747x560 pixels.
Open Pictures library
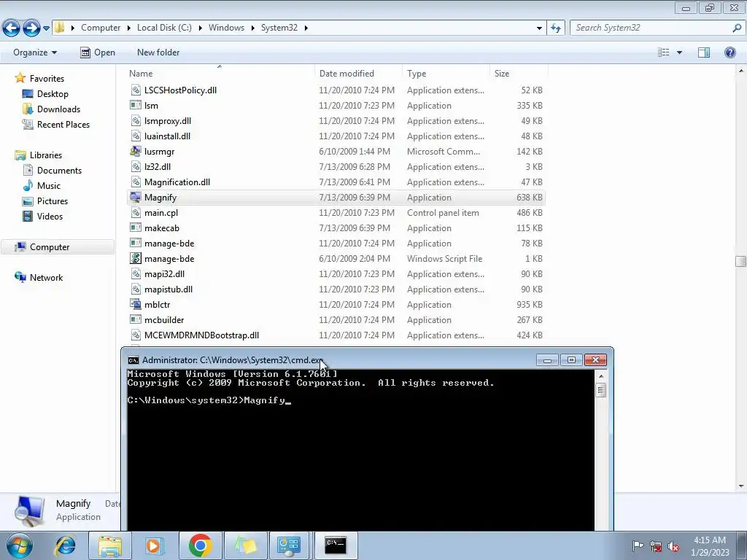[x=53, y=201]
